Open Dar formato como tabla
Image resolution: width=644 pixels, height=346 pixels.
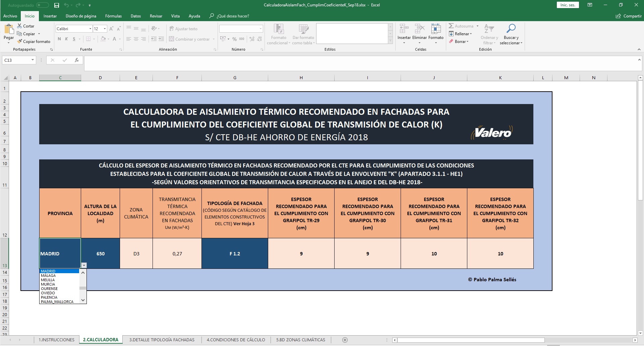(x=303, y=34)
